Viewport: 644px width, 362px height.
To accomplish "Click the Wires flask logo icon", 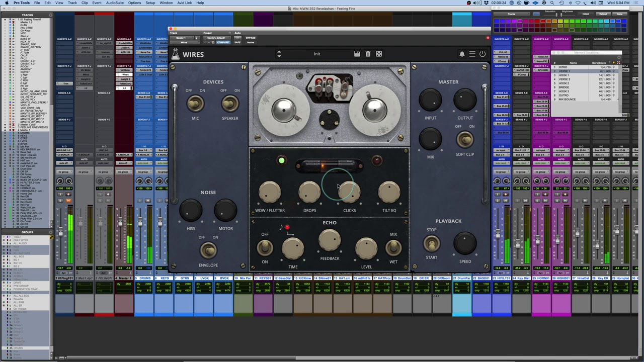I will (x=175, y=54).
